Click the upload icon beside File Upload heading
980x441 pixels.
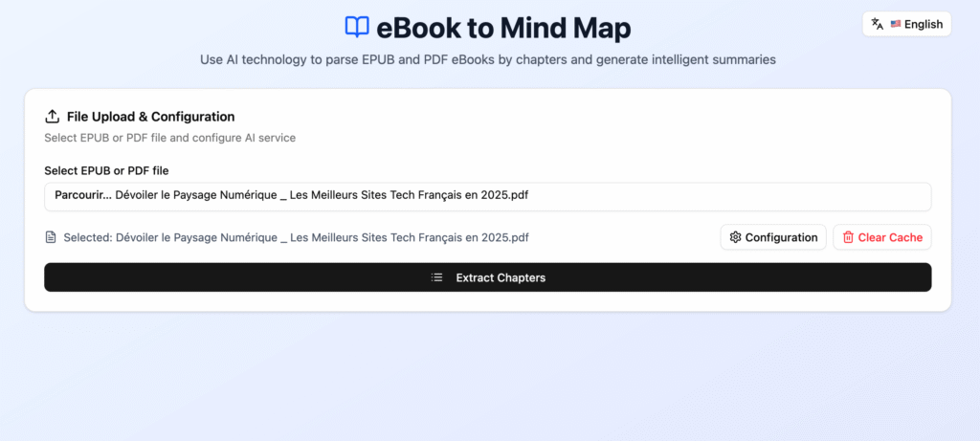tap(53, 117)
